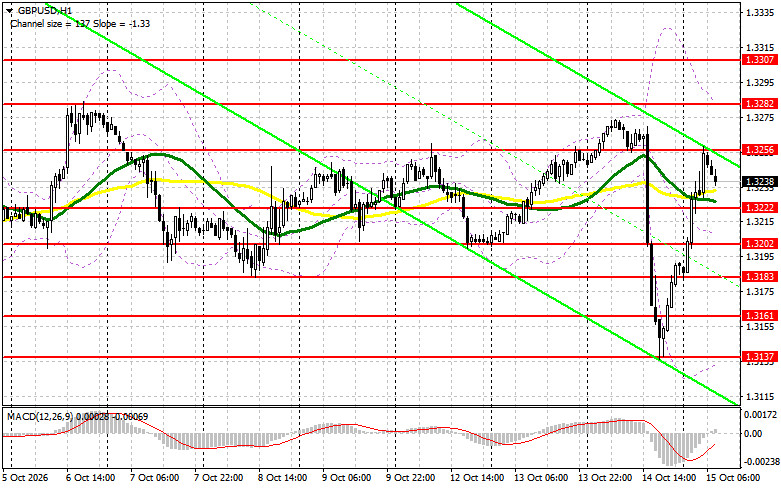This screenshot has width=781, height=489.
Task: Click the 1.3155 price scale value
Action: click(760, 327)
